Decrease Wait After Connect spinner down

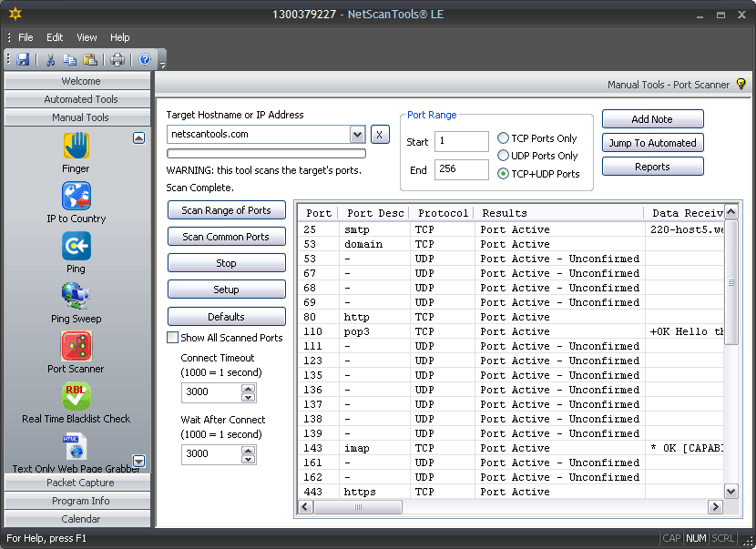(x=249, y=459)
